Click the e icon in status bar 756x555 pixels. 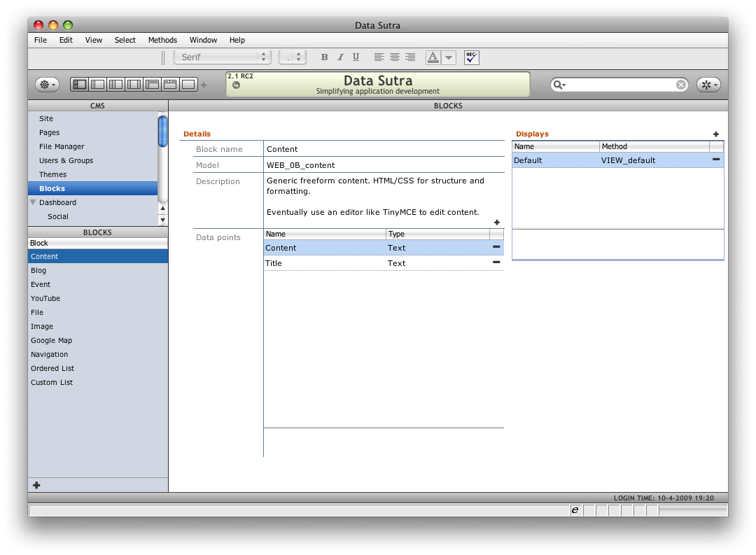point(575,510)
